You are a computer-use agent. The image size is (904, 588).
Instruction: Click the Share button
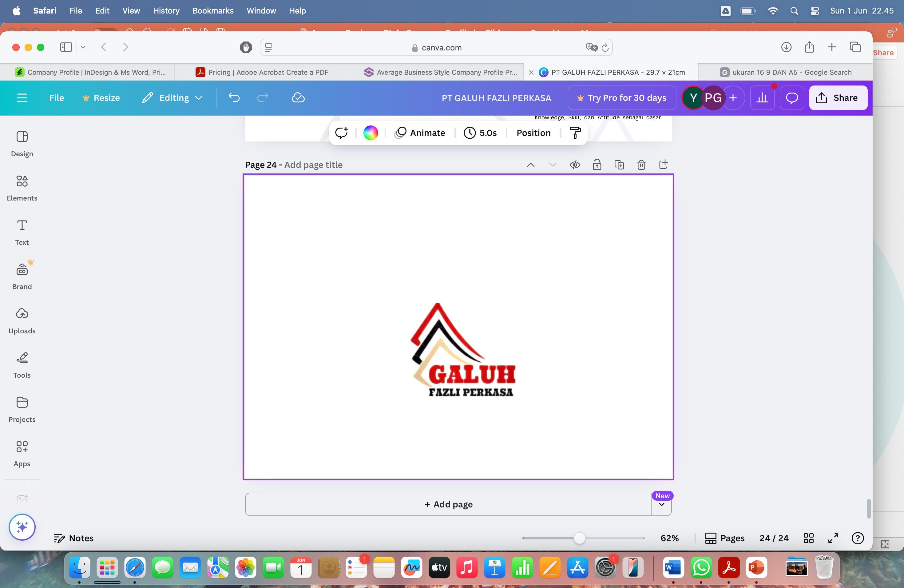click(x=838, y=98)
